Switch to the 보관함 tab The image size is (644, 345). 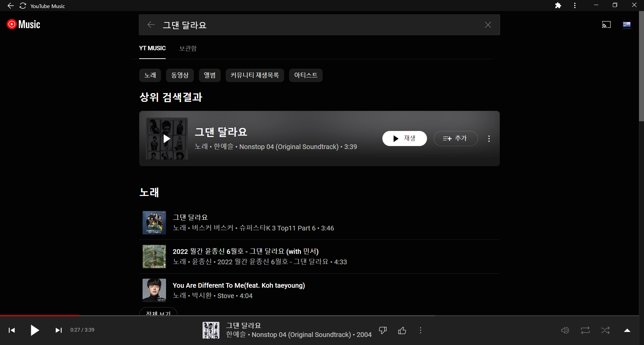(x=188, y=48)
